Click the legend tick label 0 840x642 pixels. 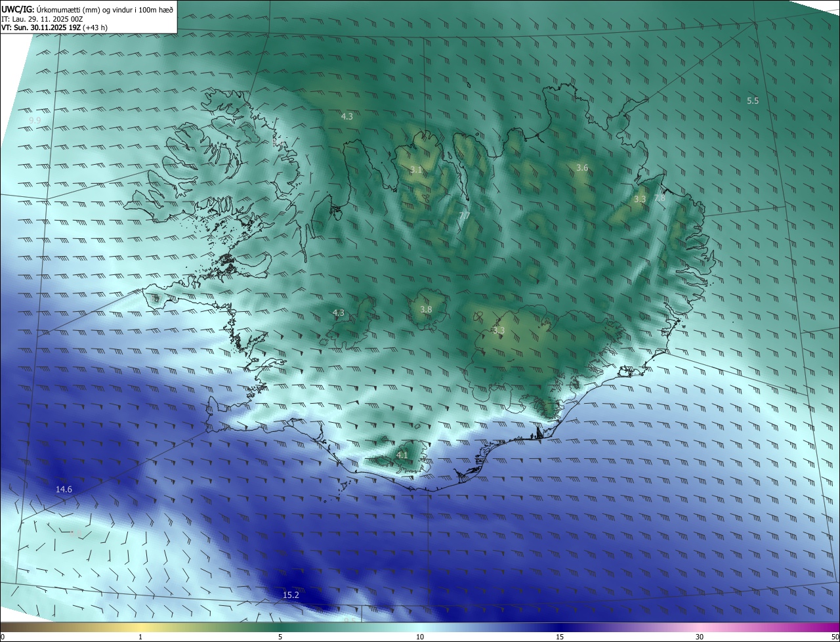coord(3,637)
